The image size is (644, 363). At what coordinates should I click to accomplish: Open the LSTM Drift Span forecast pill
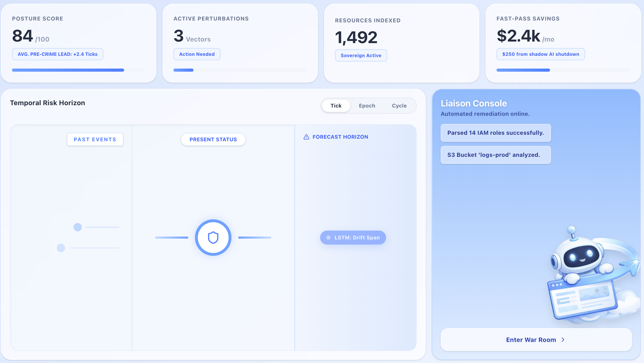click(x=353, y=237)
